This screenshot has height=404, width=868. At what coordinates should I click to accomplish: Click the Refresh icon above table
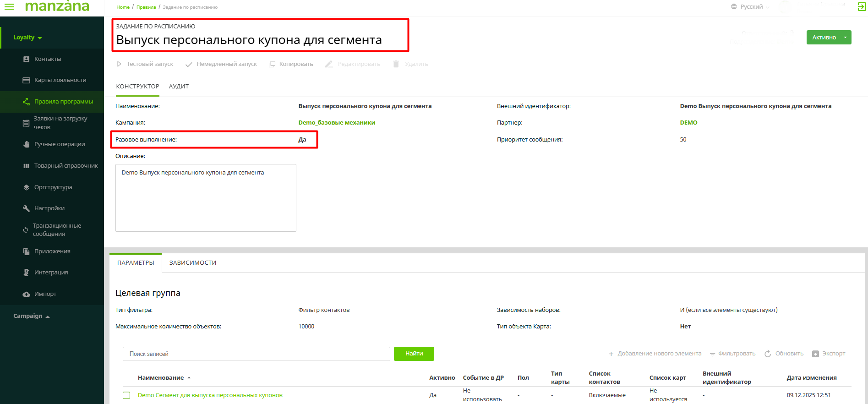[768, 354]
